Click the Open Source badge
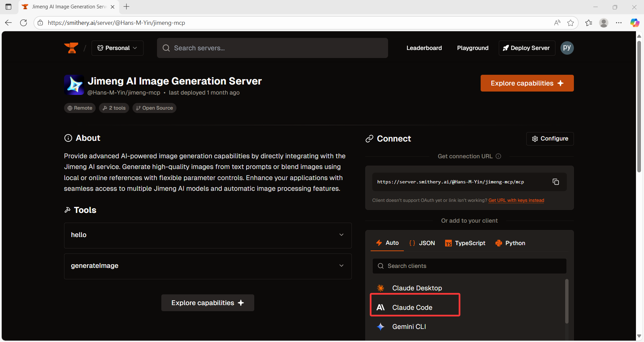The image size is (644, 342). pos(154,108)
